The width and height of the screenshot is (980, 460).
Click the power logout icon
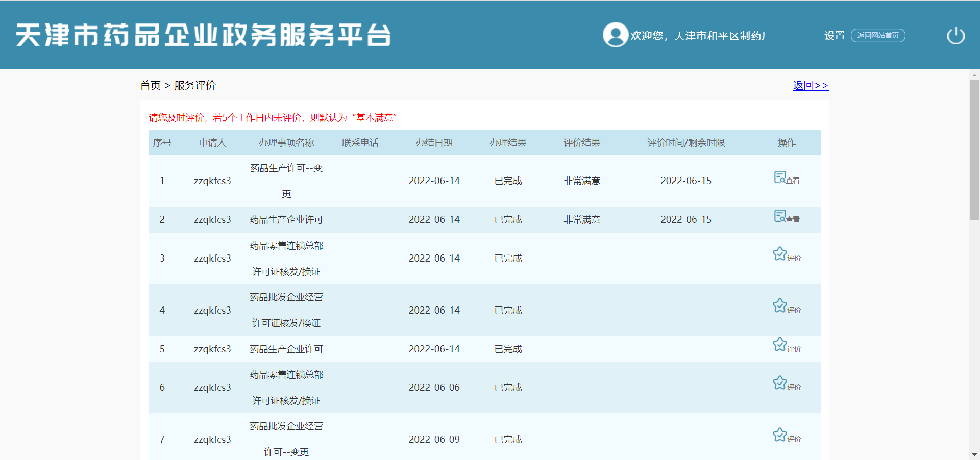(955, 36)
